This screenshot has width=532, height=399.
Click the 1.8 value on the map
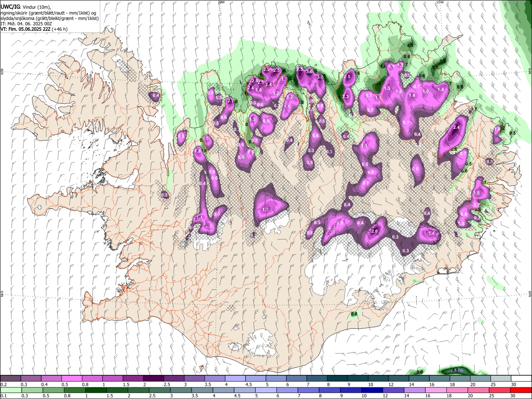(197, 151)
